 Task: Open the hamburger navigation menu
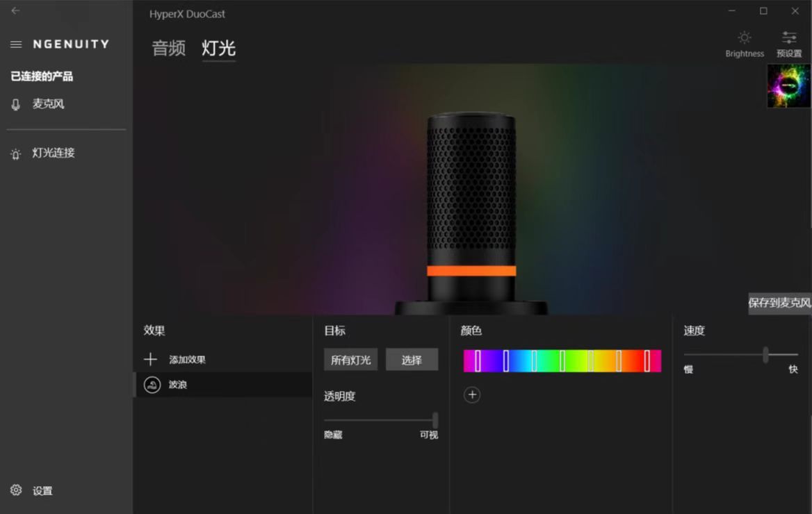point(16,44)
